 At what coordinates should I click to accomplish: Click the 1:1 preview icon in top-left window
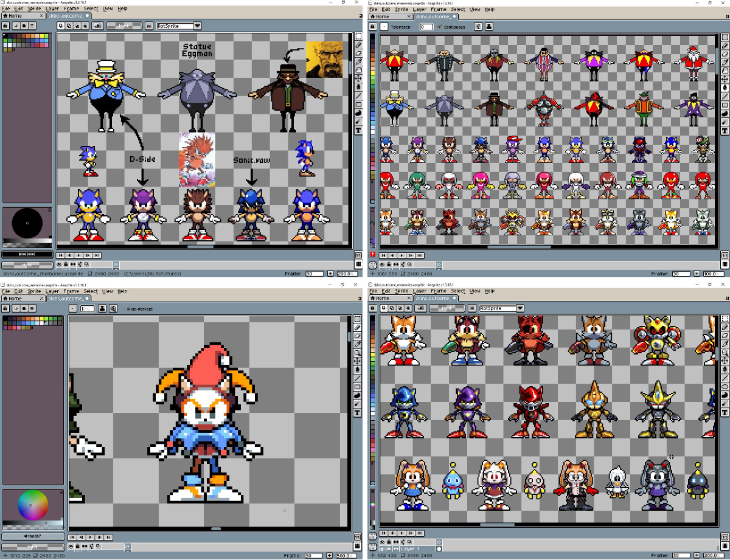(x=357, y=255)
